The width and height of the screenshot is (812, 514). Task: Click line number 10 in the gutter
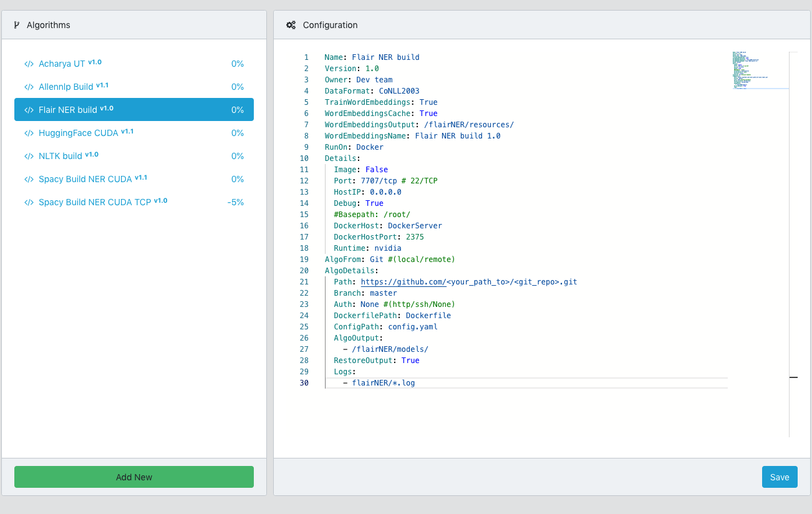[x=304, y=158]
